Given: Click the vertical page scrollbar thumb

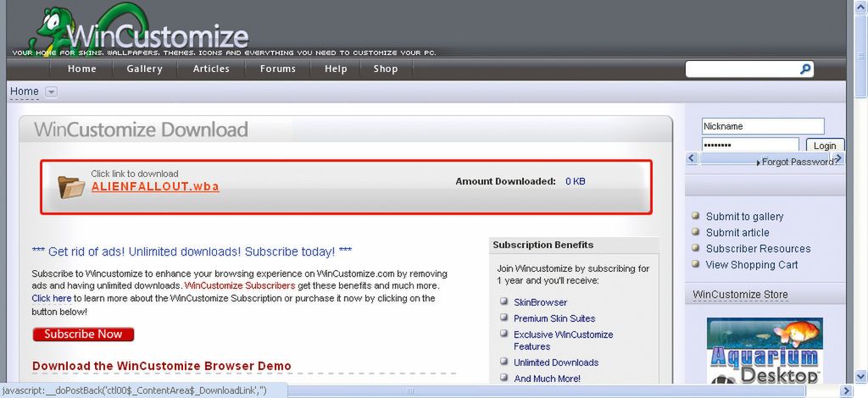Looking at the screenshot, I should point(861,55).
